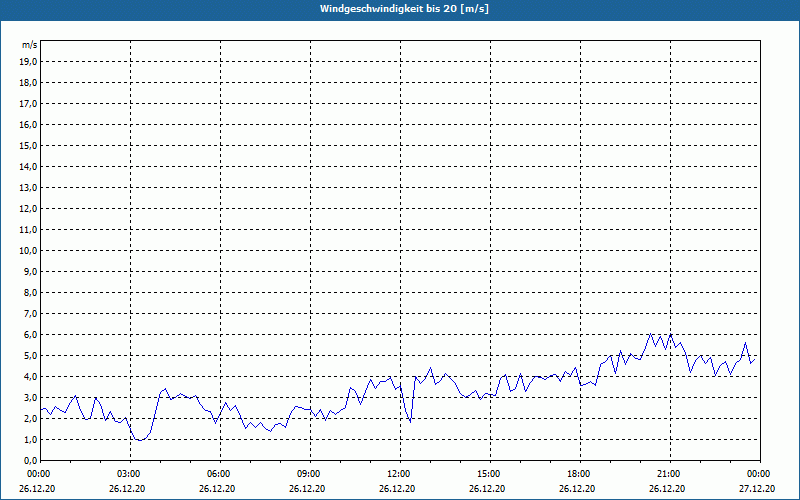The height and width of the screenshot is (500, 800).
Task: Click the '26.12.20' date under 12:00
Action: [397, 488]
